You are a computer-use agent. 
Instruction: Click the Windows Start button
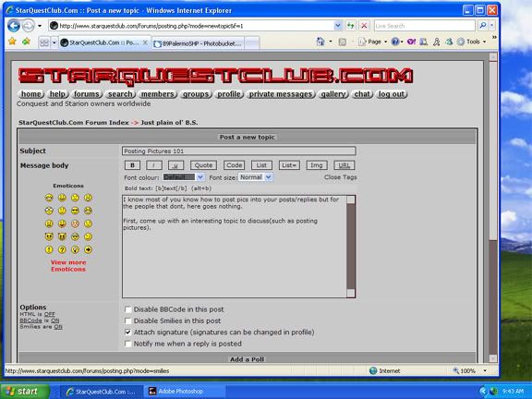coord(25,392)
